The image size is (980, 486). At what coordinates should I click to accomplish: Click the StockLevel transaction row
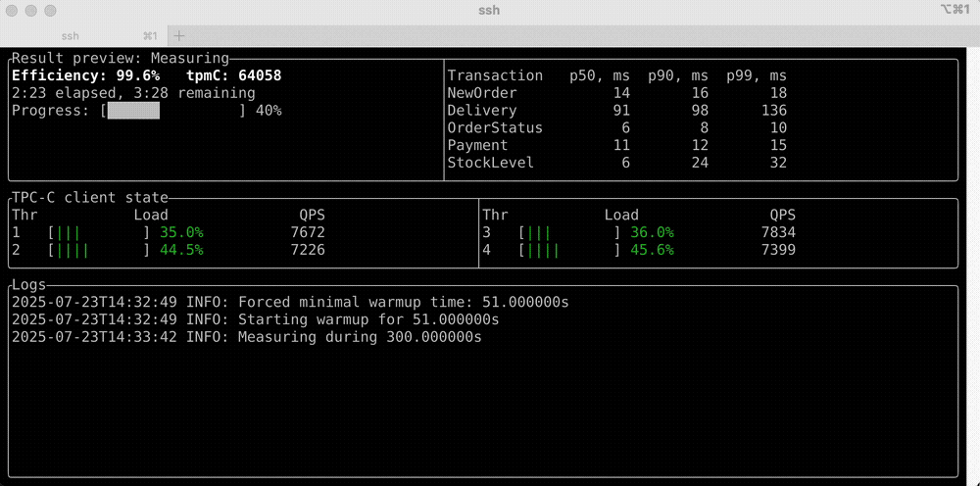(616, 163)
